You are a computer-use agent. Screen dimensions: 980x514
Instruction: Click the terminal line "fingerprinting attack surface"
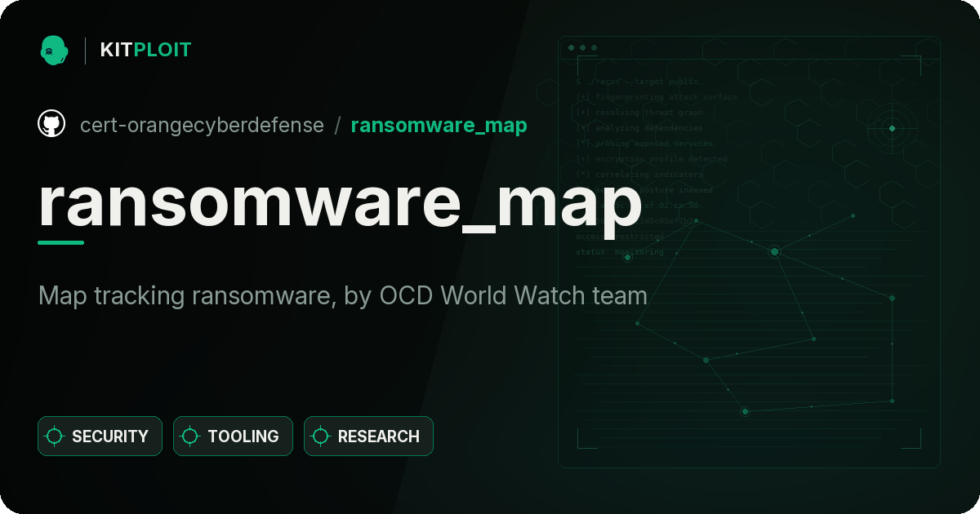656,97
